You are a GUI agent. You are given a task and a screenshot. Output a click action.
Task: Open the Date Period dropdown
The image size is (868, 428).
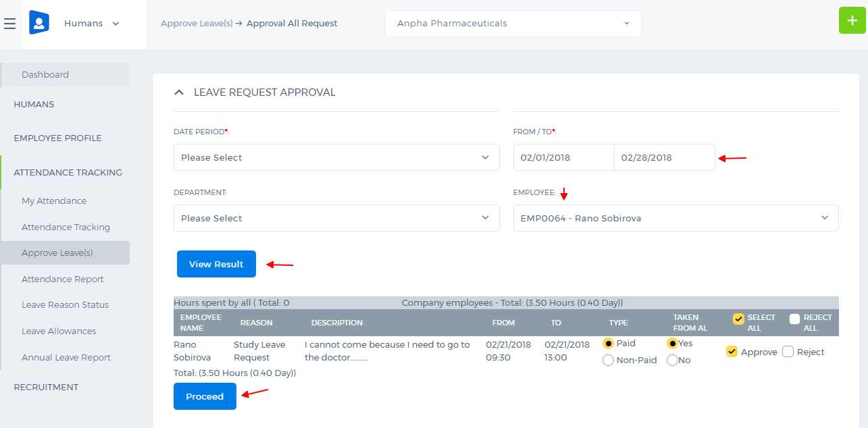(336, 157)
